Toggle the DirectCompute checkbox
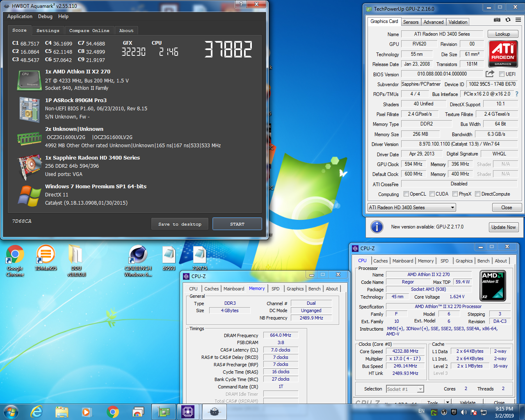Screen dimensions: 525x420 (477, 194)
